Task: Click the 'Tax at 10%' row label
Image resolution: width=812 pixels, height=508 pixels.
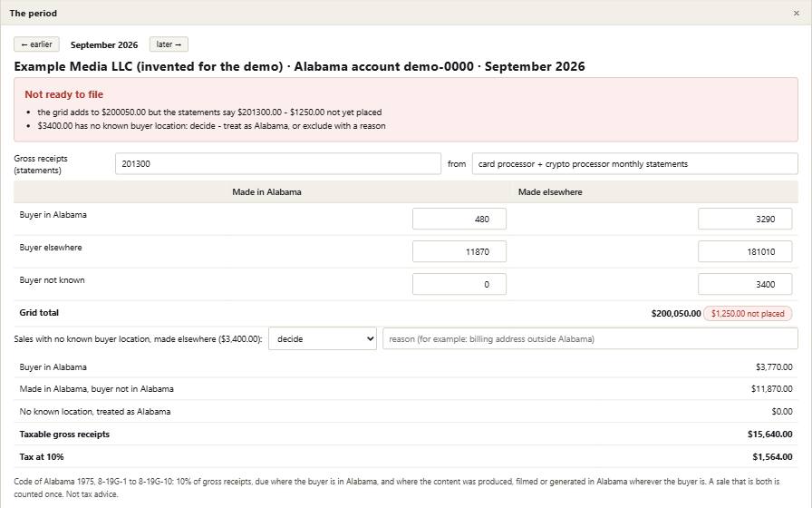Action: pyautogui.click(x=42, y=457)
